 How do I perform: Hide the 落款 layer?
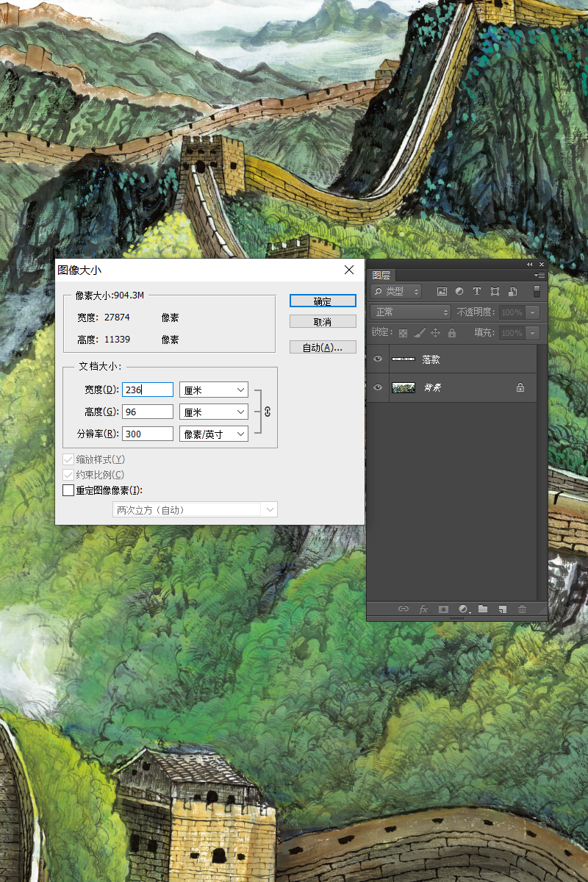(x=378, y=359)
